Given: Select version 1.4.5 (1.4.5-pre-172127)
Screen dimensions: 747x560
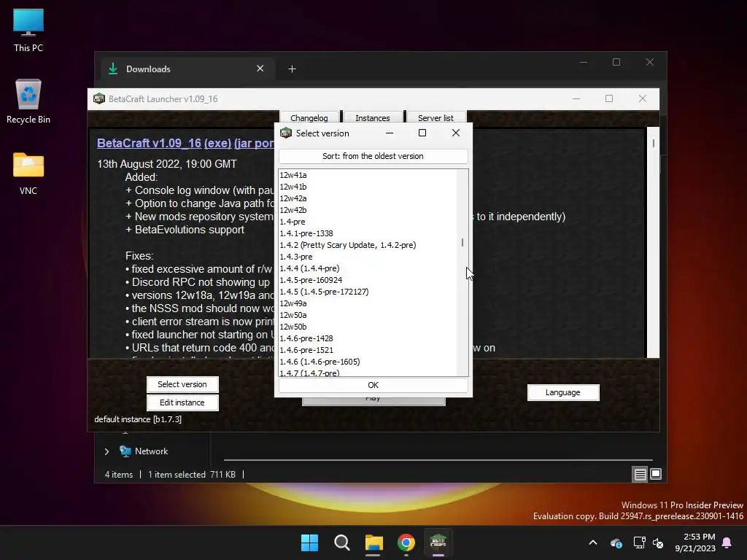Looking at the screenshot, I should (368, 292).
